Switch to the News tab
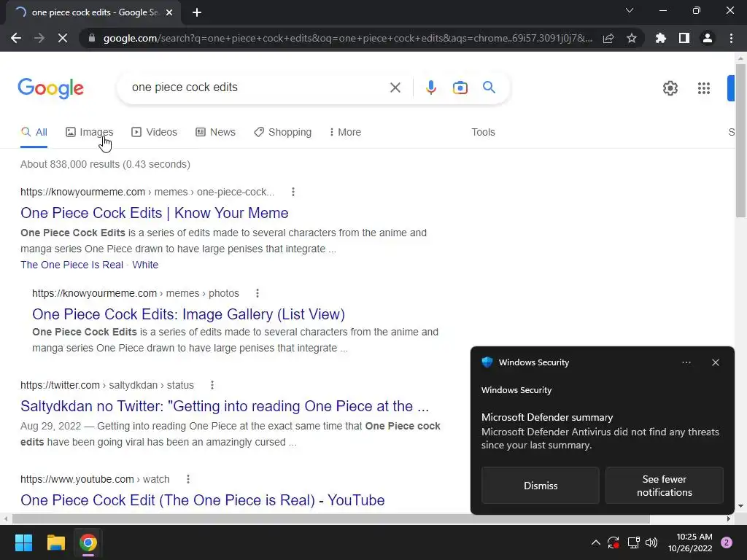This screenshot has height=560, width=747. point(216,133)
